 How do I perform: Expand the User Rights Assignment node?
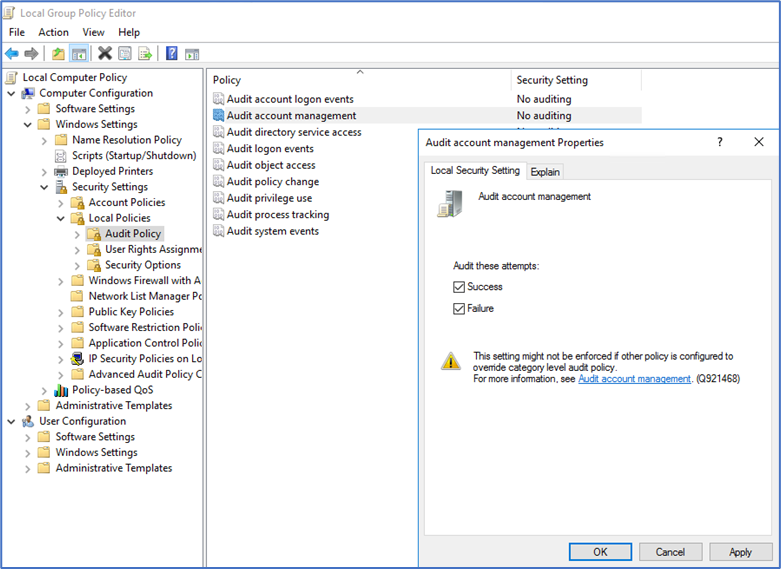coord(78,249)
